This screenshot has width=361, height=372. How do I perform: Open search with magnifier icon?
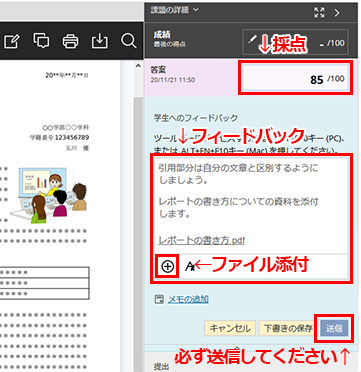[x=129, y=41]
